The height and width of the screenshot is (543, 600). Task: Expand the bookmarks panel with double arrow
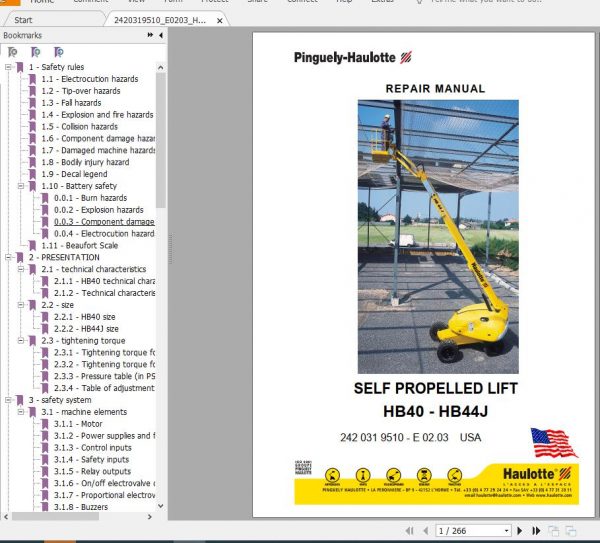click(x=150, y=35)
